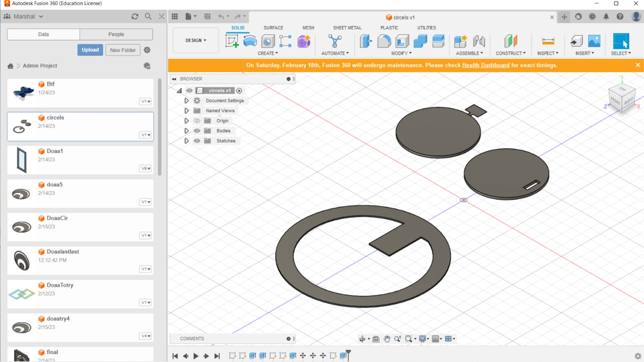This screenshot has width=644, height=362.
Task: Open the DESIGN workspace dropdown
Action: [x=196, y=40]
